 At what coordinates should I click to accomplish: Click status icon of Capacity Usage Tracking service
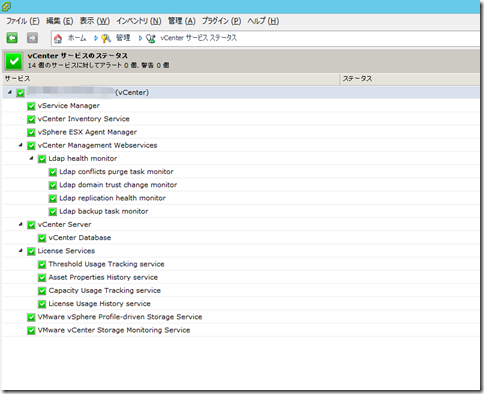point(42,291)
